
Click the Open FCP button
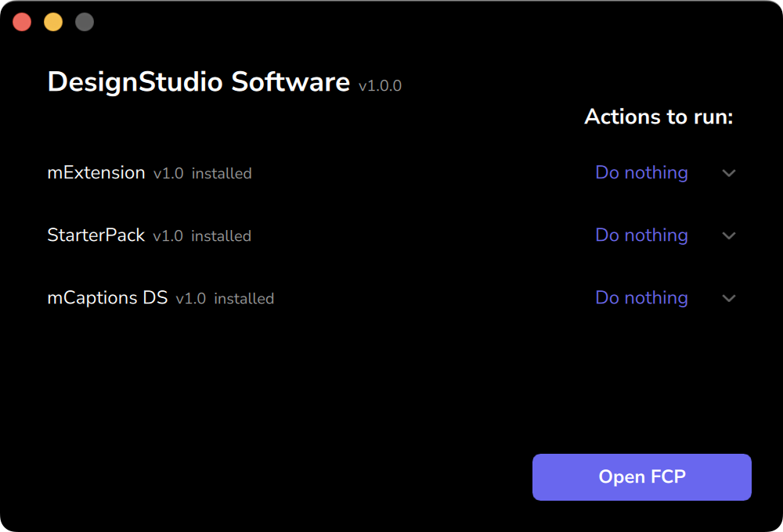click(641, 476)
